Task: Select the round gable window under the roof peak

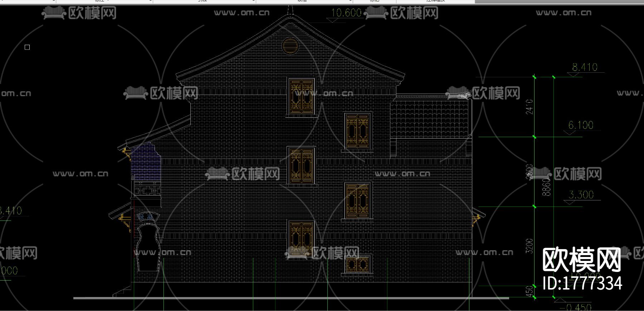Action: [290, 45]
